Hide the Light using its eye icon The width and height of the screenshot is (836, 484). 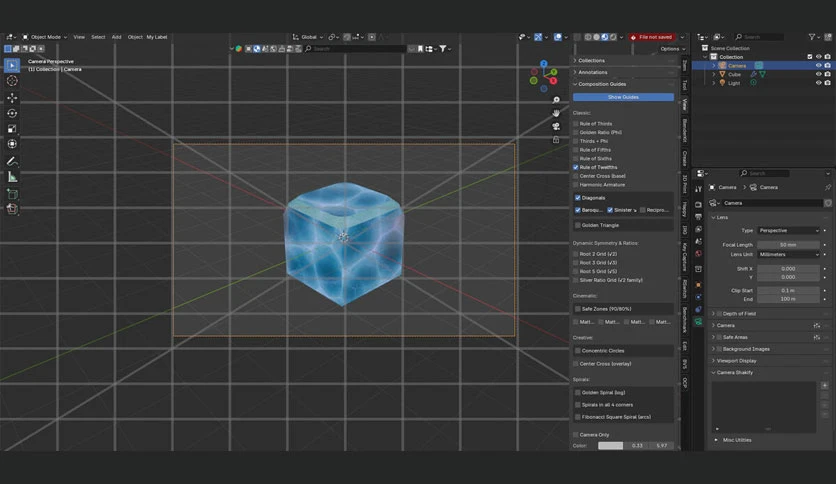(x=818, y=83)
